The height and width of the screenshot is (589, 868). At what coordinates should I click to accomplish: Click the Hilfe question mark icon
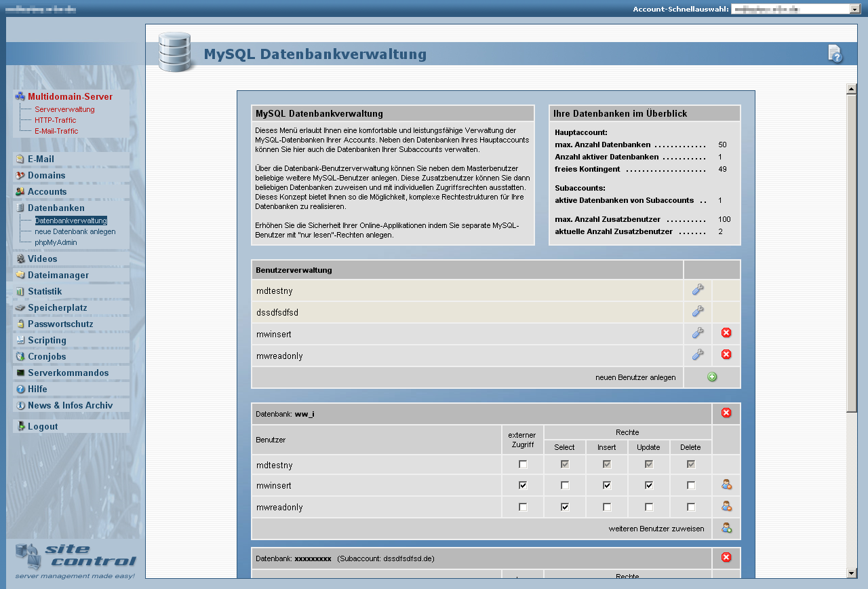click(20, 389)
